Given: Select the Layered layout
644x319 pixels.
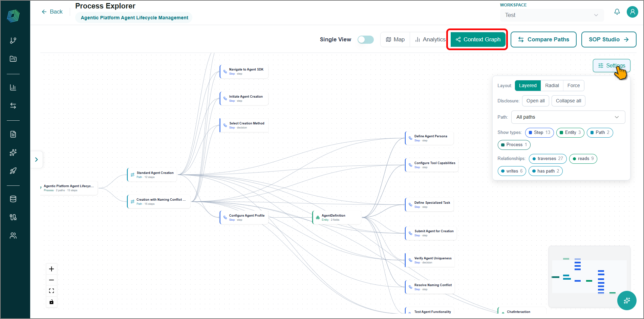Looking at the screenshot, I should (x=528, y=86).
